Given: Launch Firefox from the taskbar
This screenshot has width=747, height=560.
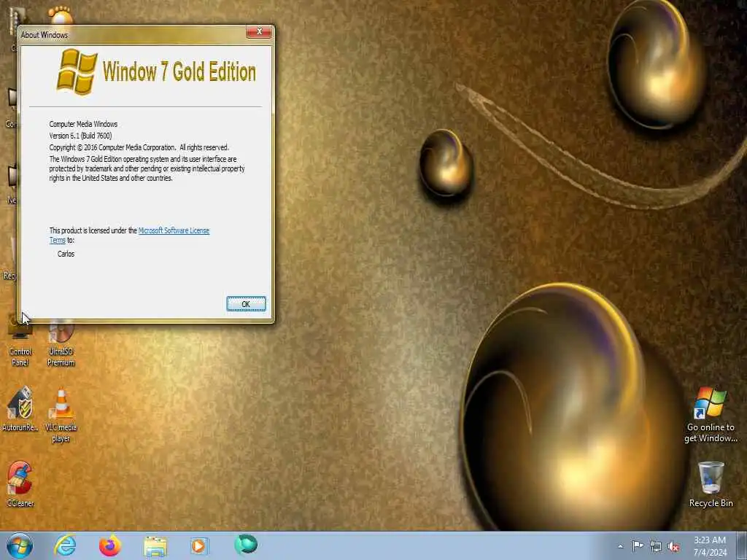Looking at the screenshot, I should pos(109,545).
